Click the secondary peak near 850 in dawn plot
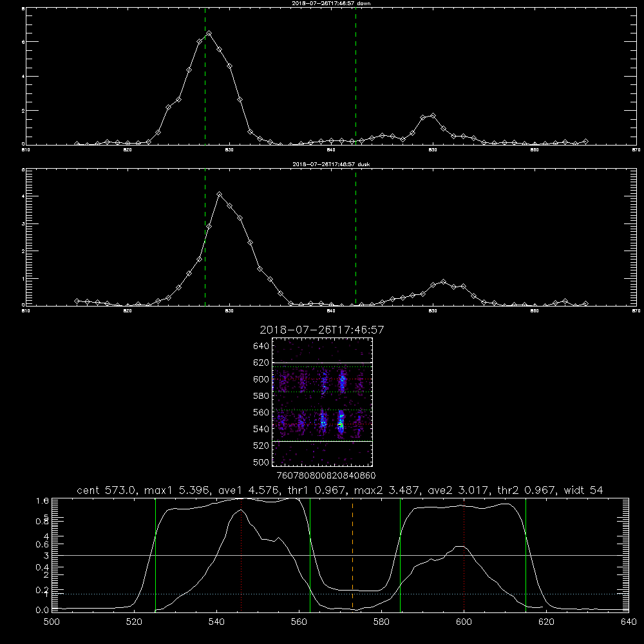Screen dimensions: 644x644 click(433, 116)
